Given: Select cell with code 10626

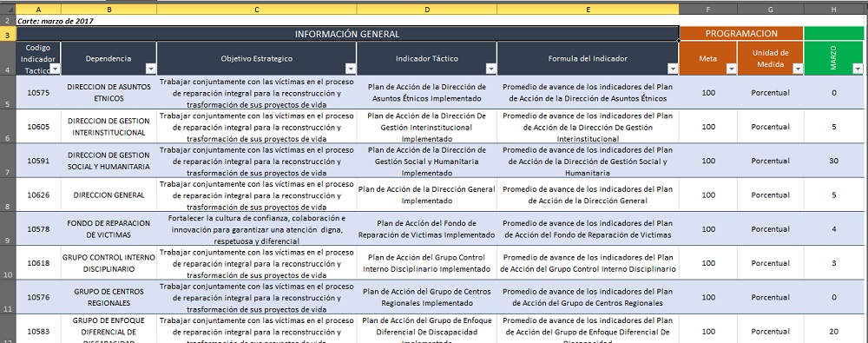Looking at the screenshot, I should point(38,195).
